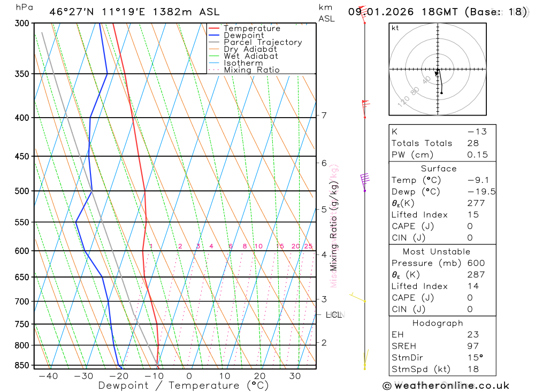Screen dimensions: 535x392
Task: Click the Temperature legend entry
Action: pos(252,28)
